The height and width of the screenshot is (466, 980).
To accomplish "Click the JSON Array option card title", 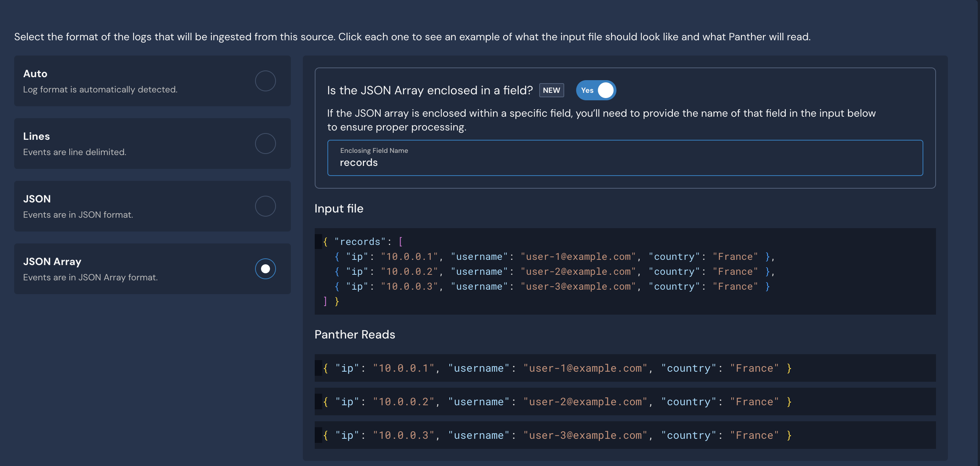I will (52, 262).
